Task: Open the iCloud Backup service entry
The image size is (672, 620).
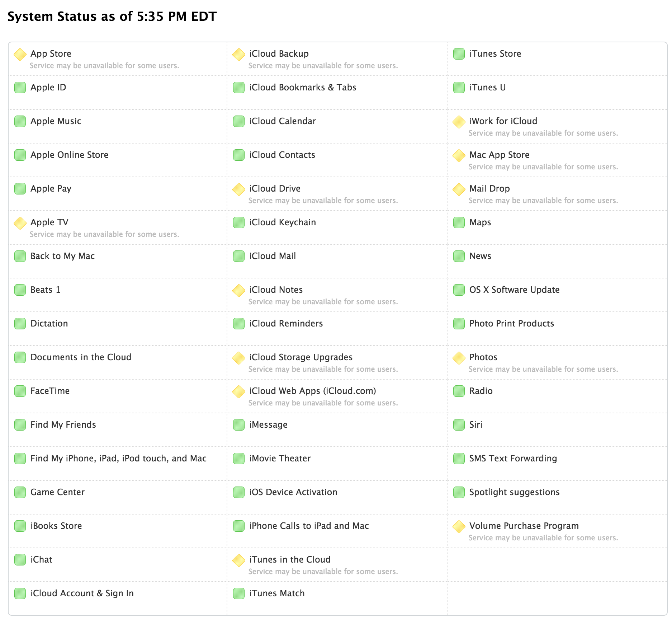Action: pos(279,54)
